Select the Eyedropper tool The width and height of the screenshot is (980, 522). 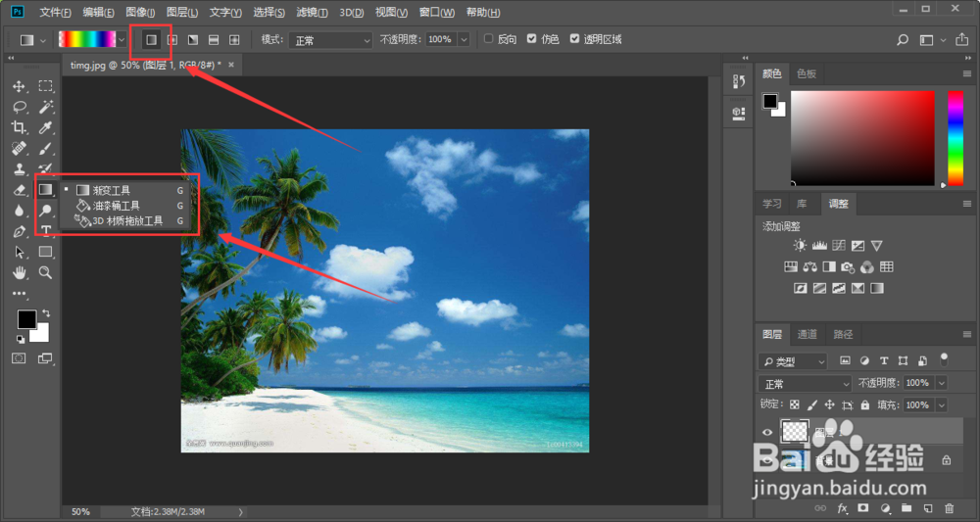click(45, 128)
